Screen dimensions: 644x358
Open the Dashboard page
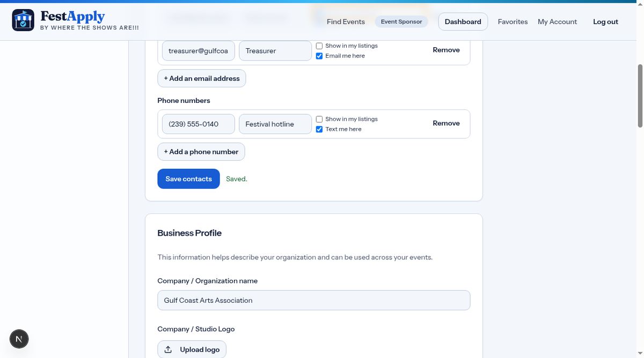(463, 22)
